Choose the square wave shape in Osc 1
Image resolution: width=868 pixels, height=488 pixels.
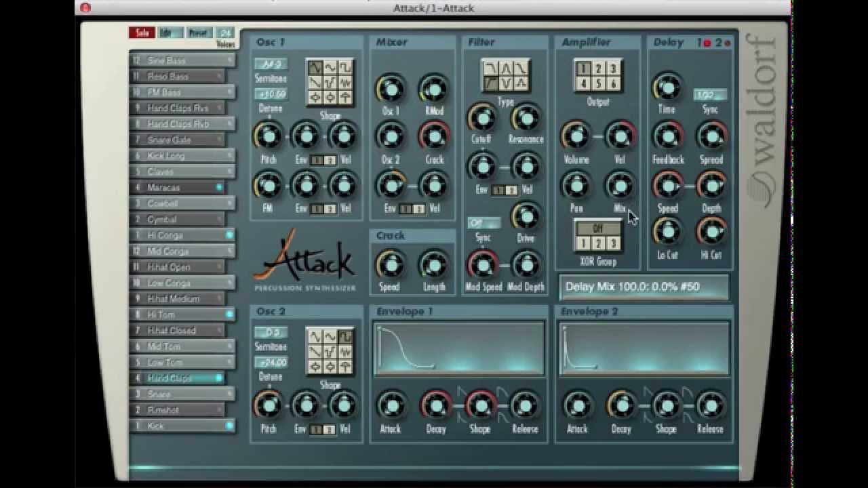(344, 68)
